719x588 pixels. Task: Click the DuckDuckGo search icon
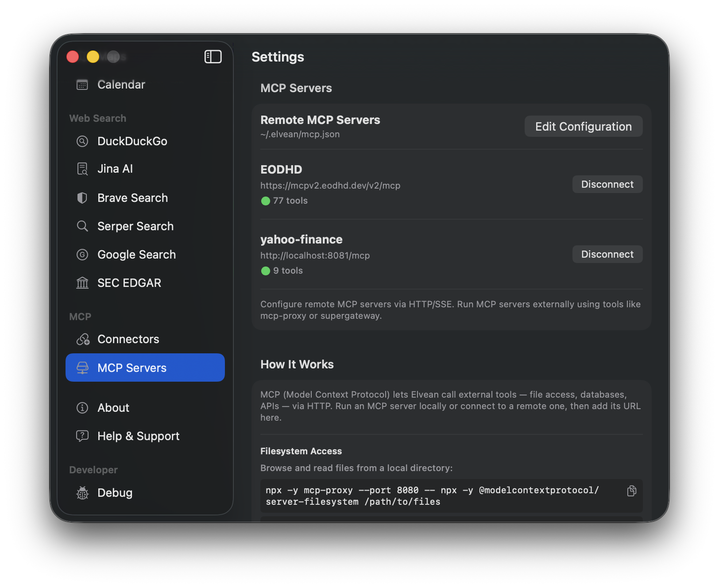point(82,141)
